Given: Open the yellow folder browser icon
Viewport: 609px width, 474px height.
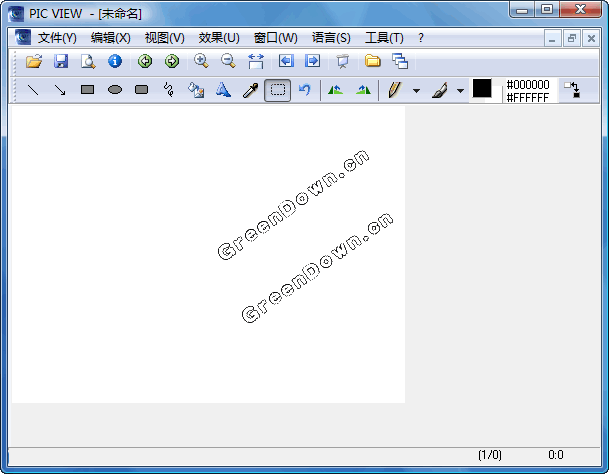Looking at the screenshot, I should point(372,61).
